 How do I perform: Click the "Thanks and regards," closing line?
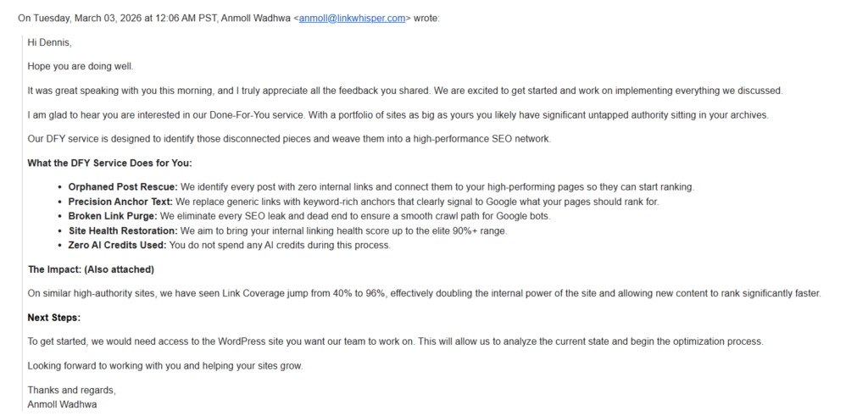[71, 391]
